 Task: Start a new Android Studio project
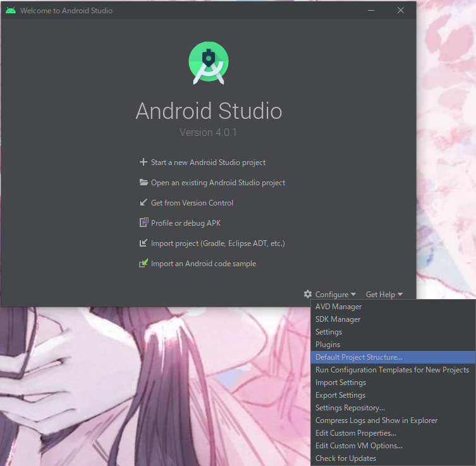tap(208, 162)
